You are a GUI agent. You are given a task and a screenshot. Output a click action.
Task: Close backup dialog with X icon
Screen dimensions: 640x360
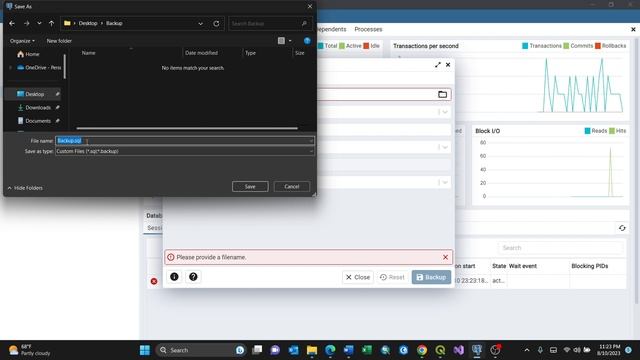pos(448,65)
